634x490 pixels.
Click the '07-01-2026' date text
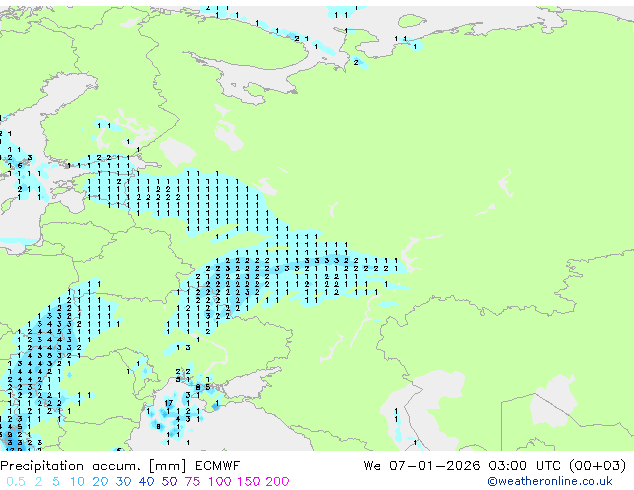pyautogui.click(x=435, y=466)
